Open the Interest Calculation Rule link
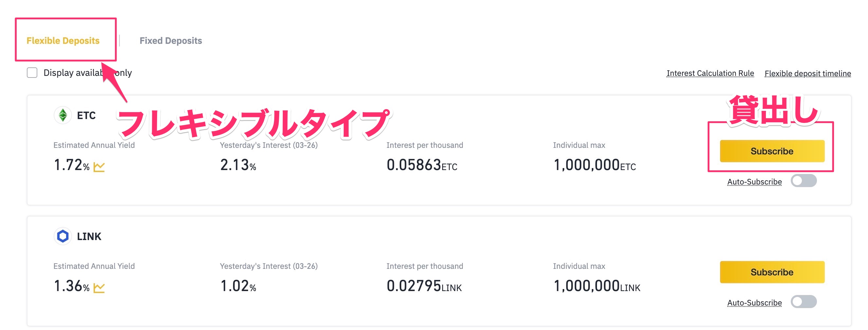Image resolution: width=868 pixels, height=330 pixels. 710,73
